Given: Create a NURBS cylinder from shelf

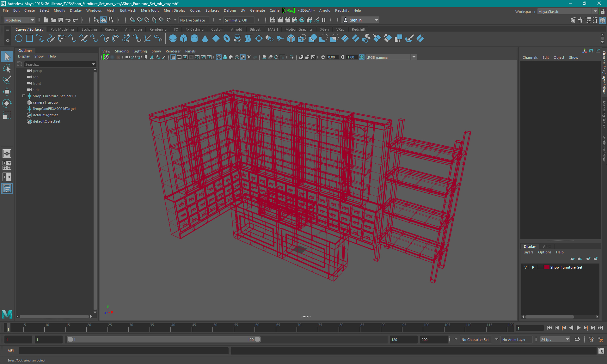Looking at the screenshot, I should tap(194, 39).
